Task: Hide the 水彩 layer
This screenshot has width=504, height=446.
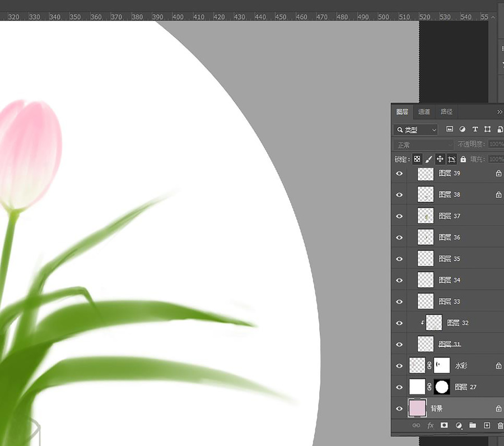Action: click(x=399, y=366)
